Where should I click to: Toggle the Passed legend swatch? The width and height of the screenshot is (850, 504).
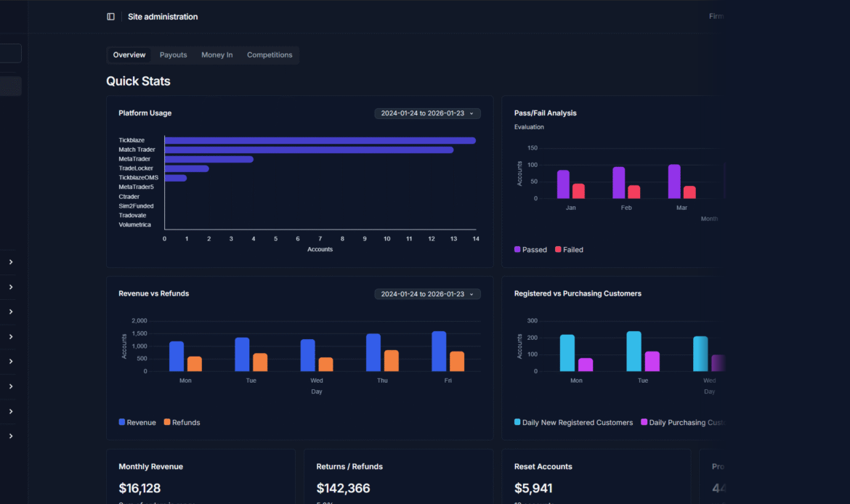(517, 249)
